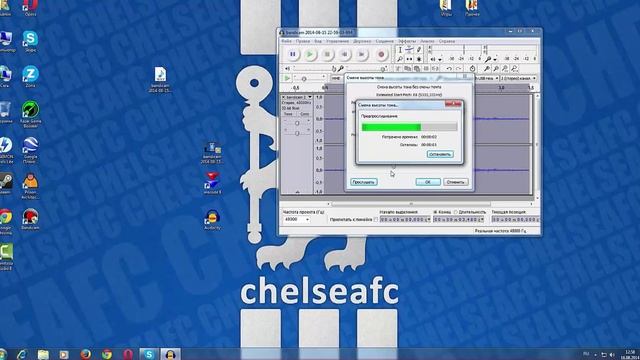
Task: Click the Cut scissors icon
Action: (x=398, y=69)
